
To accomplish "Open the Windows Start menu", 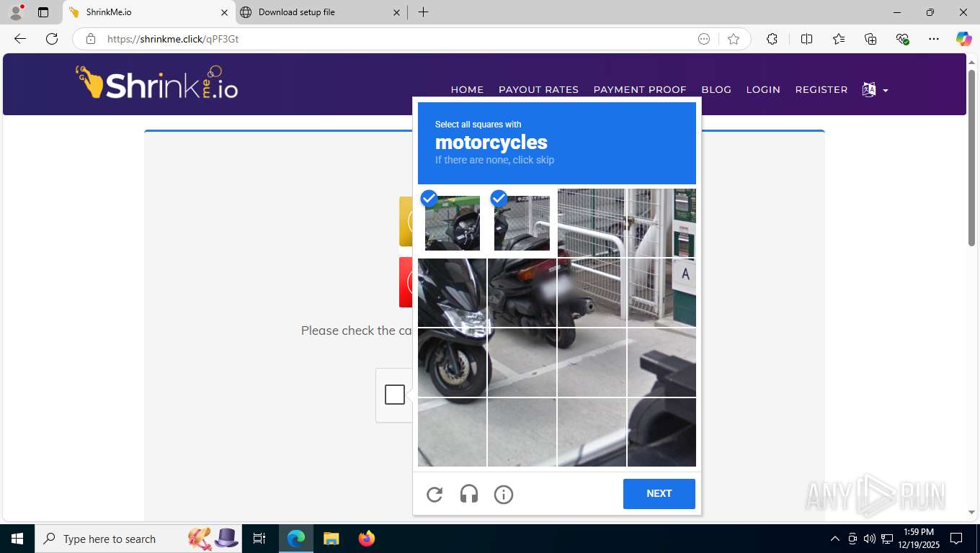I will (17, 539).
